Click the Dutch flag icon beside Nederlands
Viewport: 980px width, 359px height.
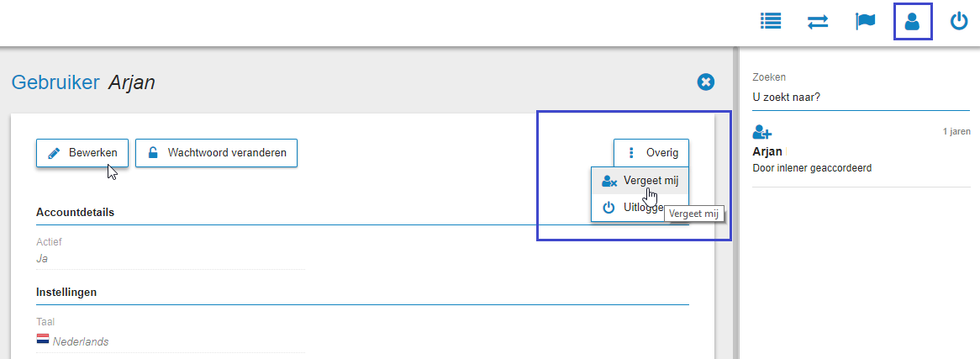(x=43, y=341)
